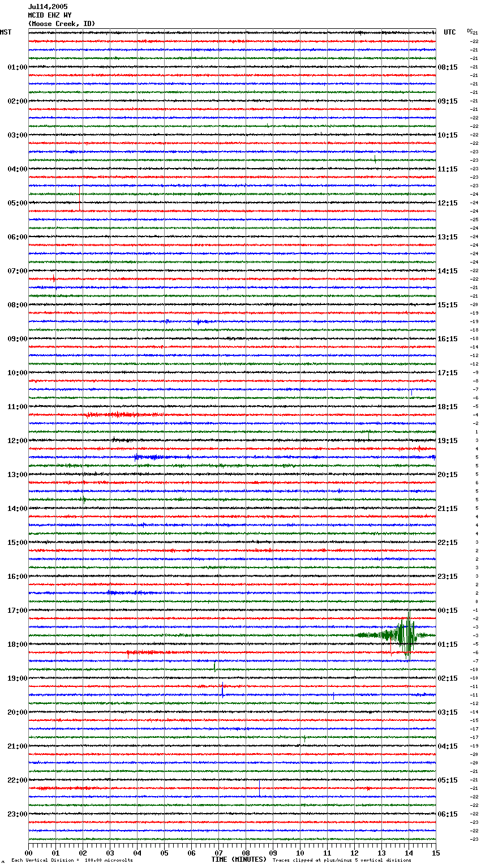Screen dimensions: 481x868
Task: Select the station code MCID EHZ WY
Action: (x=50, y=15)
